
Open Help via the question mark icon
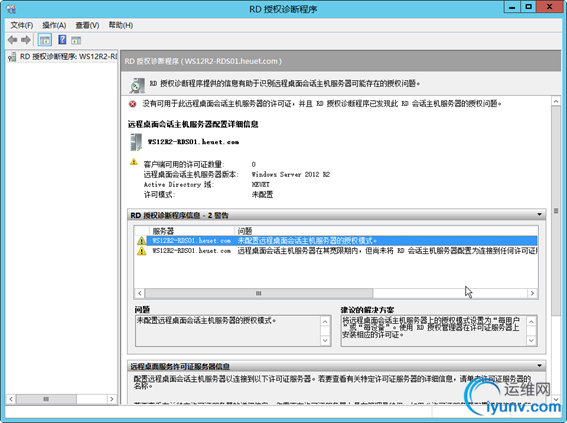(62, 40)
